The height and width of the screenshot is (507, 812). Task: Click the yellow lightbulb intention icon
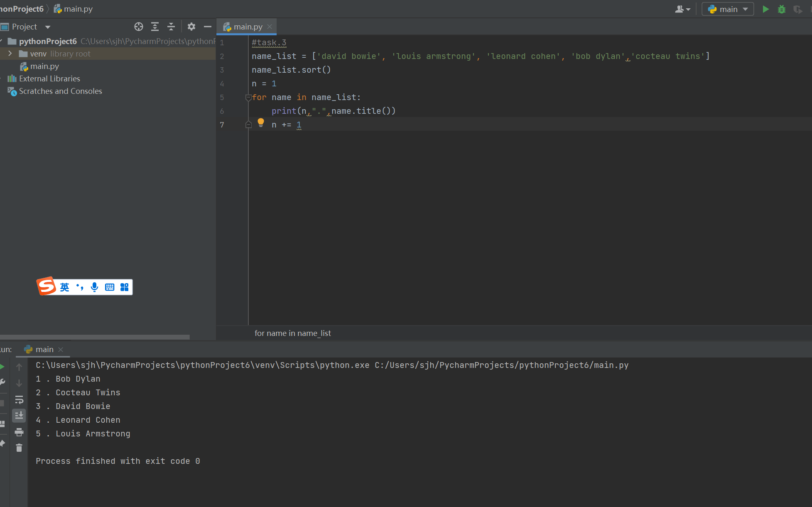tap(261, 122)
